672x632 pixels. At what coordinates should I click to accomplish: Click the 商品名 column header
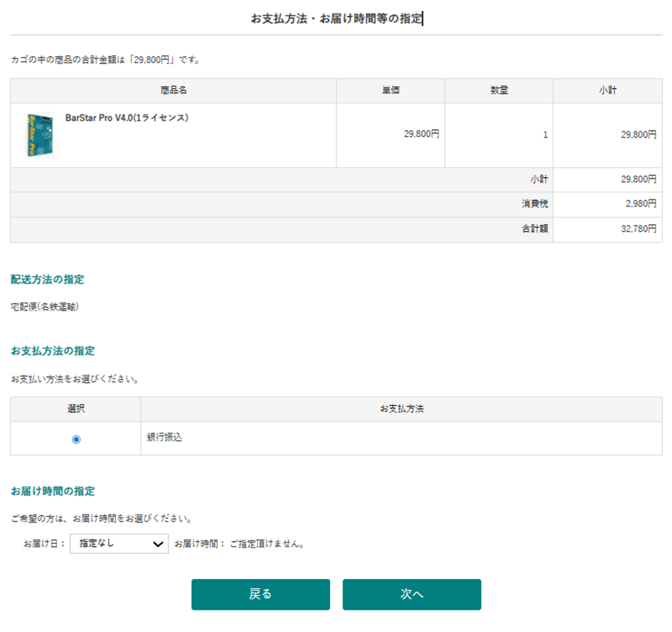click(173, 90)
